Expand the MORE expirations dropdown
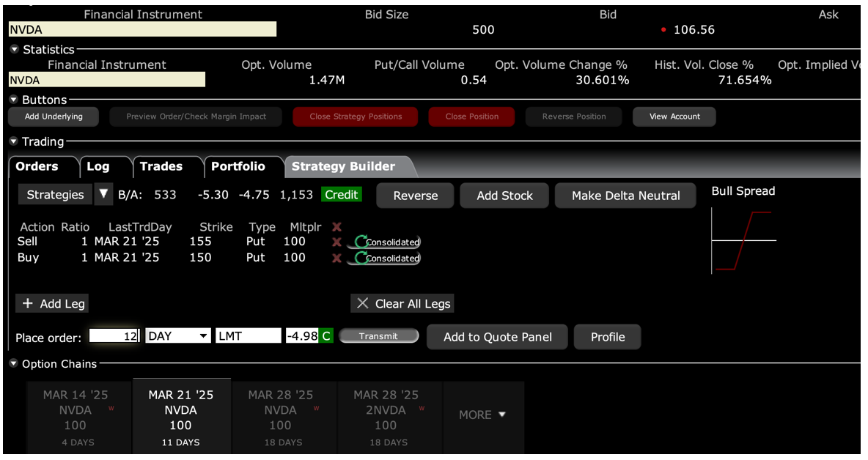This screenshot has width=868, height=460. point(482,415)
